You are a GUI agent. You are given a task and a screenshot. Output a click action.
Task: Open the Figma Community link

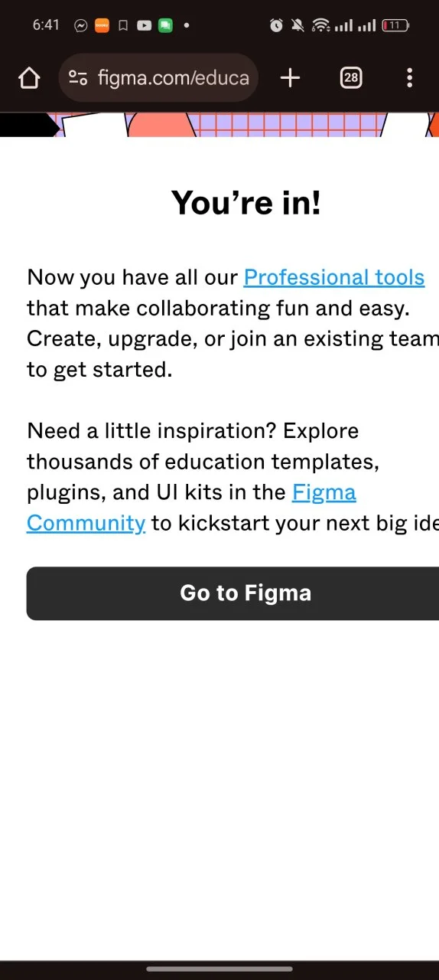click(191, 507)
